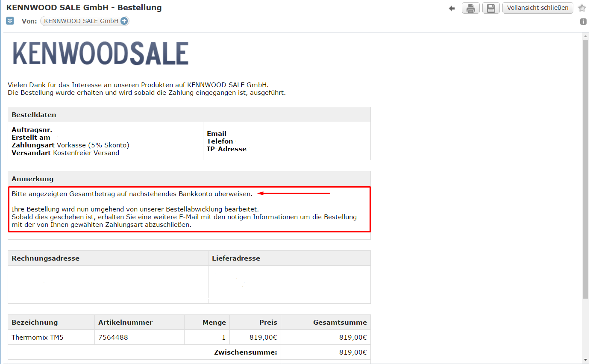Click the Auftragsnr. label
The height and width of the screenshot is (364, 590).
(x=32, y=129)
